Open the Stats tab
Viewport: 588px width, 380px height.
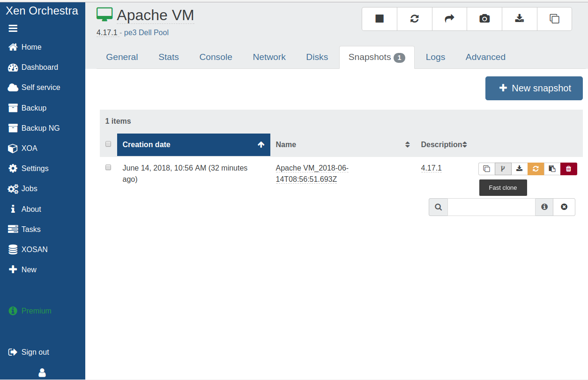pyautogui.click(x=169, y=57)
